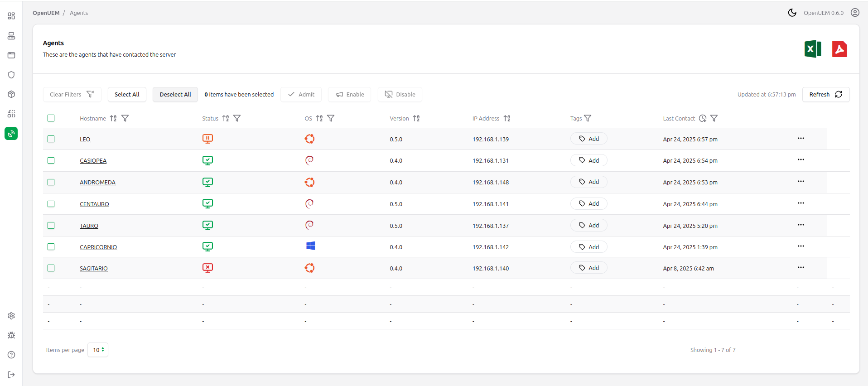
Task: Open the security shield icon in sidebar
Action: pos(11,75)
